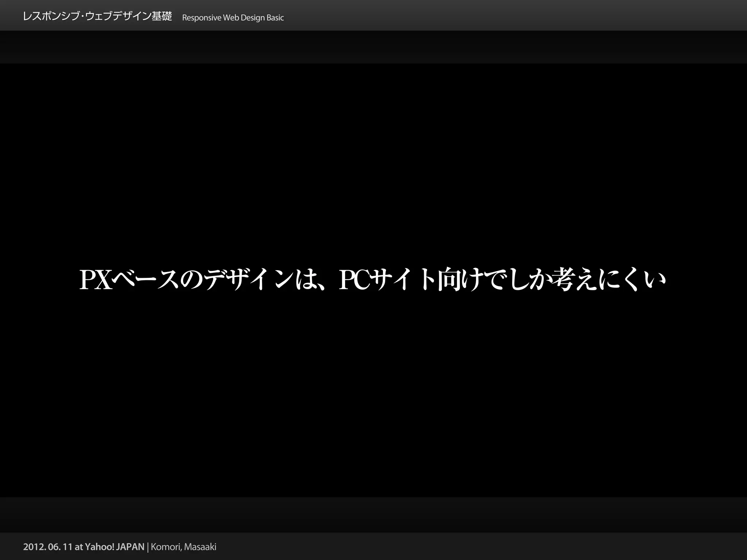This screenshot has height=560, width=747.
Task: Click the subtitle Responsive Web Design Basic
Action: click(233, 17)
